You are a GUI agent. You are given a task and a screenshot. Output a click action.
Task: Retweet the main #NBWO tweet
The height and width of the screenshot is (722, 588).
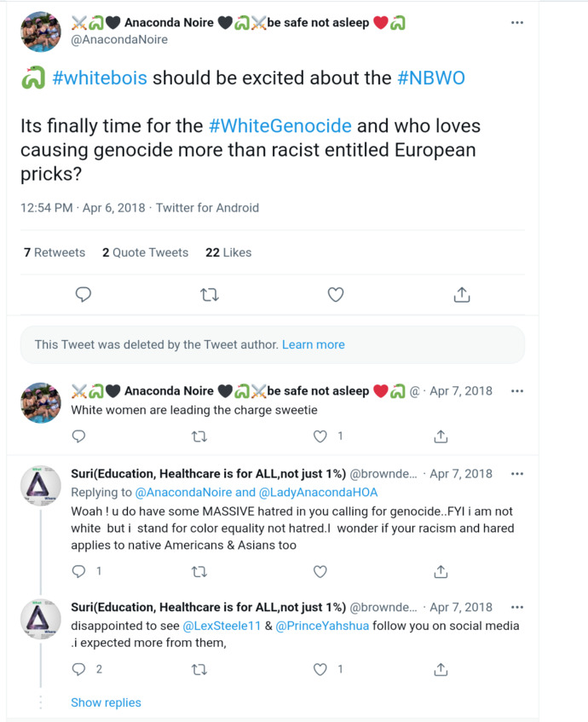[x=209, y=295]
